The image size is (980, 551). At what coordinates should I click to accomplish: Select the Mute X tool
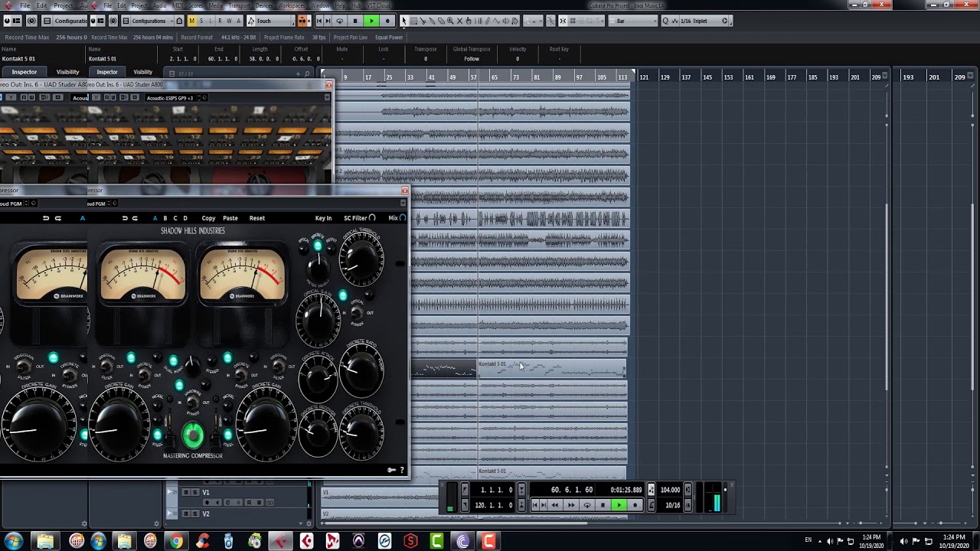pos(459,21)
